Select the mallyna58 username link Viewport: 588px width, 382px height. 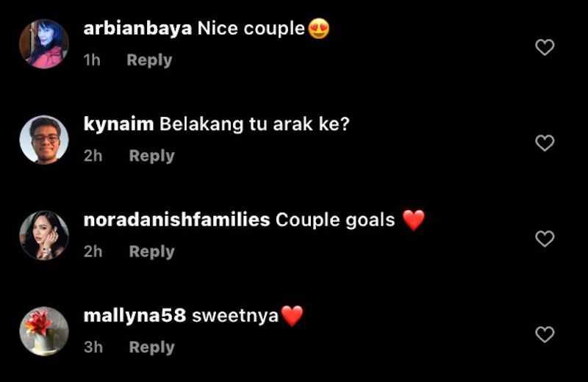click(135, 316)
